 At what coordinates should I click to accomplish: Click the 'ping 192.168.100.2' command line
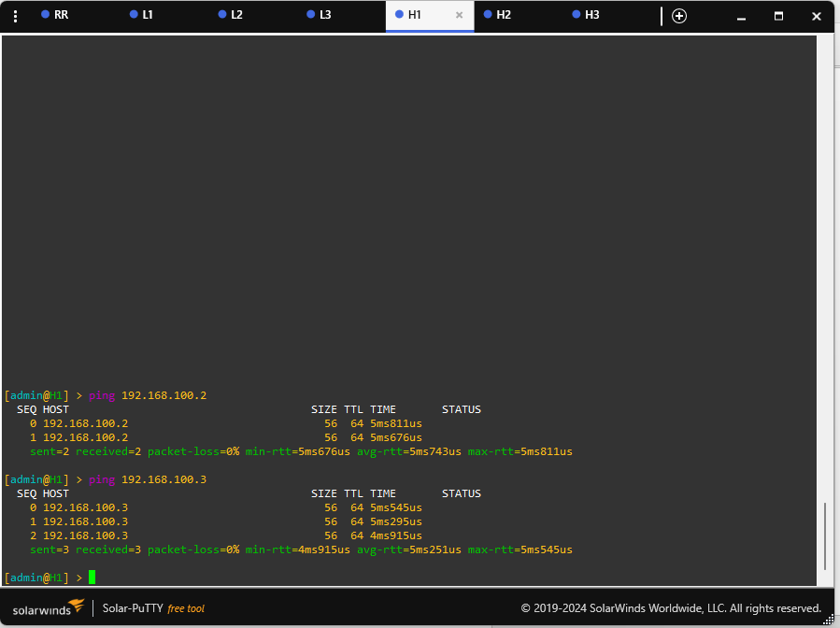pyautogui.click(x=106, y=395)
